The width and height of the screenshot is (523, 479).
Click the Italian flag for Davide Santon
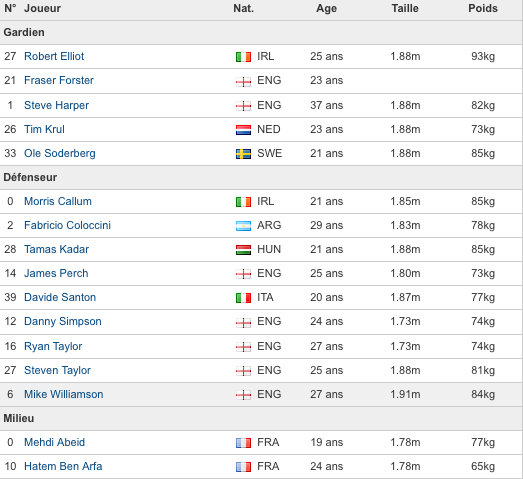243,298
